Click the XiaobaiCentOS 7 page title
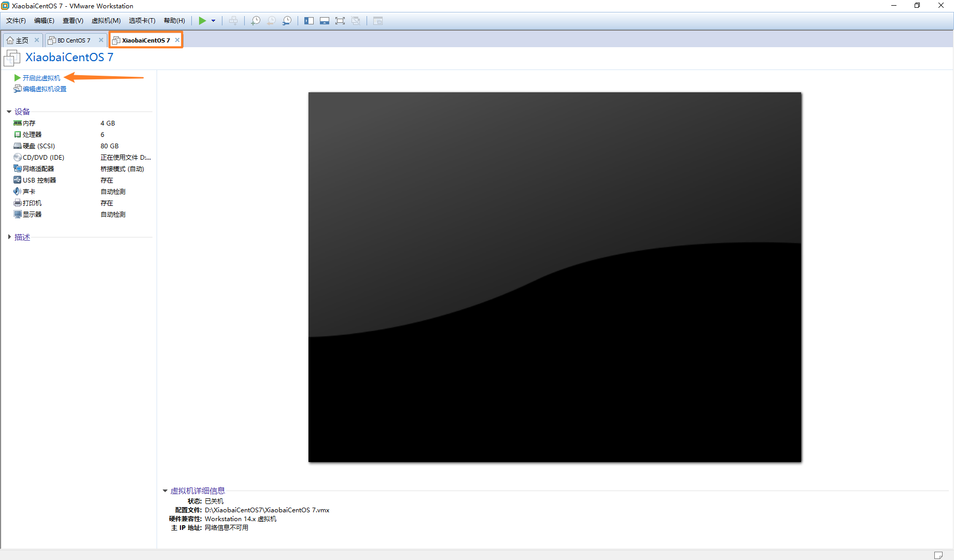The height and width of the screenshot is (560, 954). pyautogui.click(x=69, y=58)
